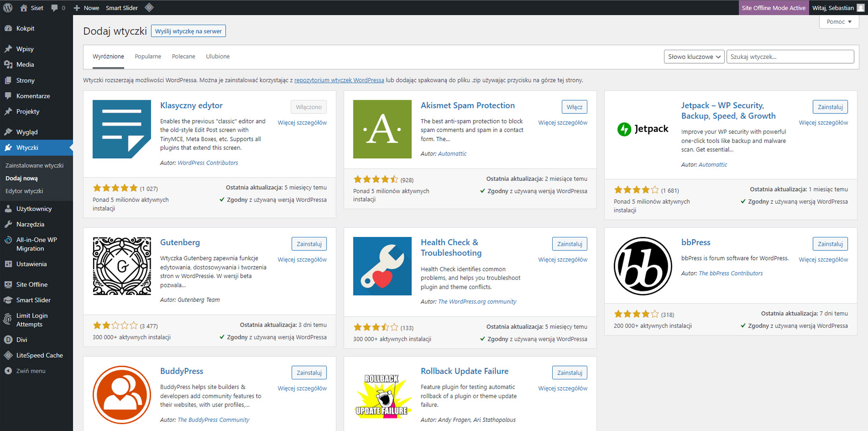This screenshot has height=431, width=868.
Task: Open the Słowo kluczowe search-type dropdown
Action: click(694, 56)
